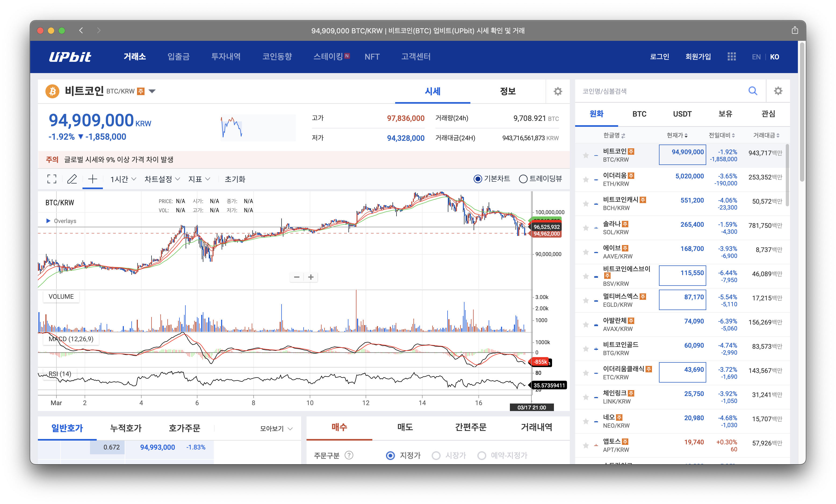This screenshot has height=504, width=836.
Task: Select the USDT market tab
Action: 682,114
